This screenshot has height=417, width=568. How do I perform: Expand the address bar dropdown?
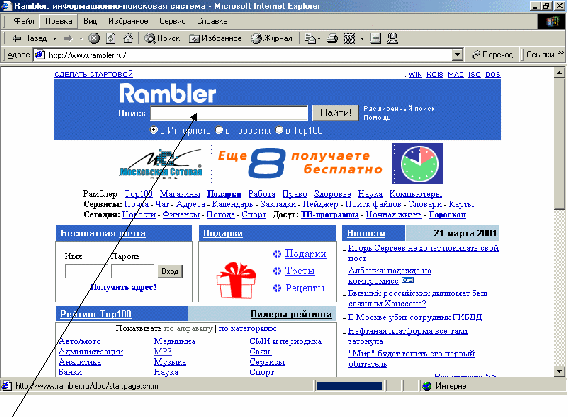click(x=458, y=55)
